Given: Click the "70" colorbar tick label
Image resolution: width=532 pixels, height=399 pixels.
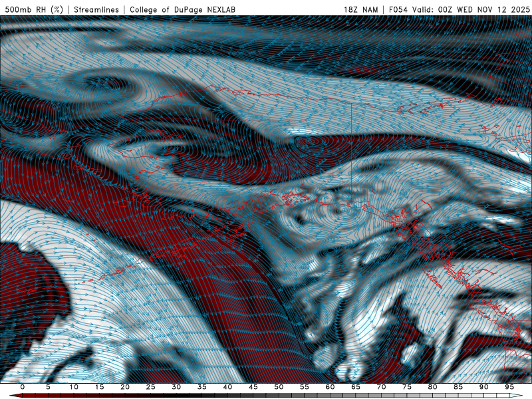Looking at the screenshot, I should 381,387.
